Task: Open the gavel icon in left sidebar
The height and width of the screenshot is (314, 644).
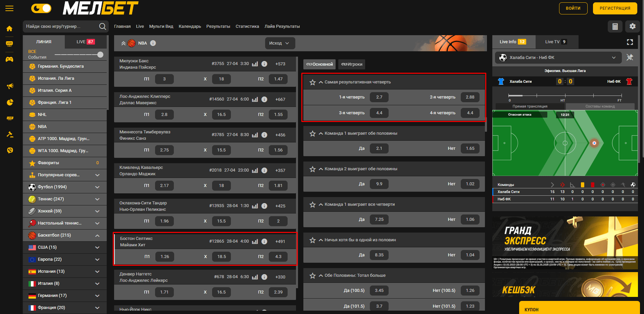Action: click(x=10, y=134)
